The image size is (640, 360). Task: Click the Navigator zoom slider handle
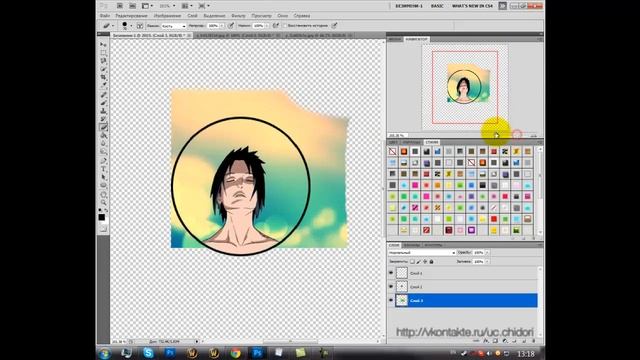pyautogui.click(x=496, y=136)
